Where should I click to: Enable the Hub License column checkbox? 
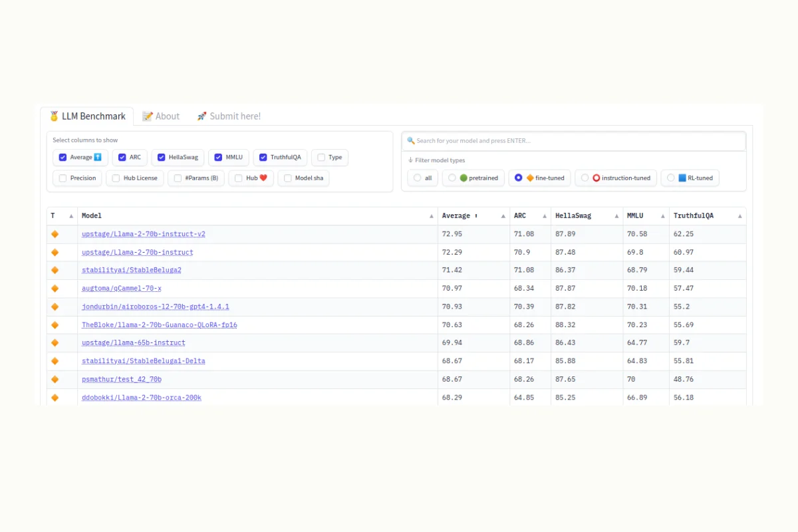coord(116,178)
